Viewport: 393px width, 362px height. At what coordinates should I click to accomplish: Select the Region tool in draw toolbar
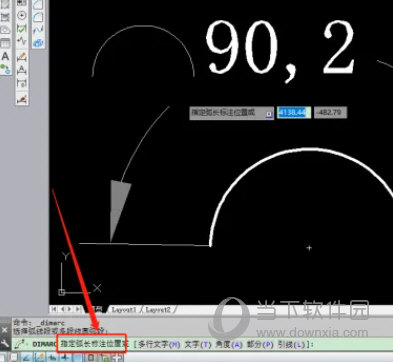[5, 30]
